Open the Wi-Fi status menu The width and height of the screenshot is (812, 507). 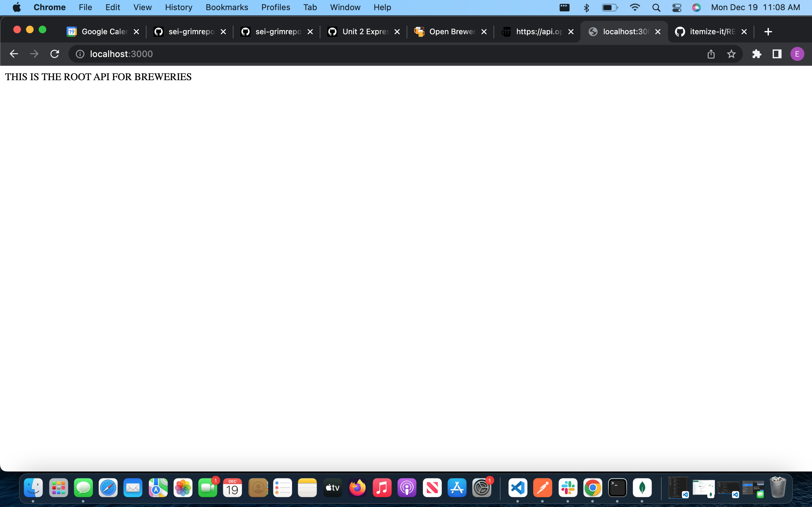point(634,7)
